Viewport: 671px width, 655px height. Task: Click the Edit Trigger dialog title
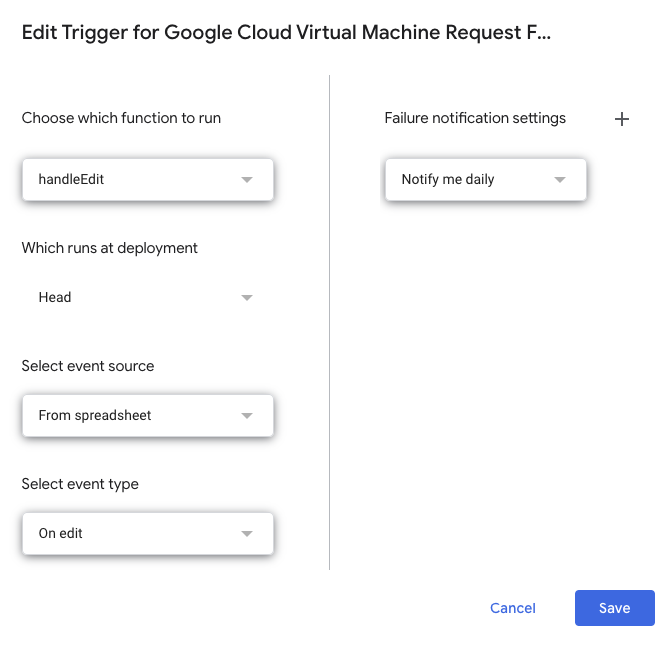click(286, 33)
